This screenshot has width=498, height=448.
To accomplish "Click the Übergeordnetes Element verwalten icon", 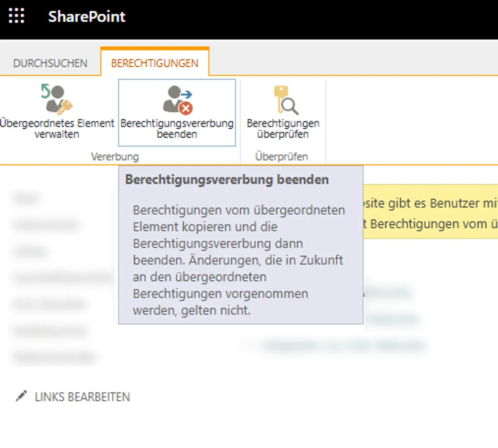I will pos(56,99).
